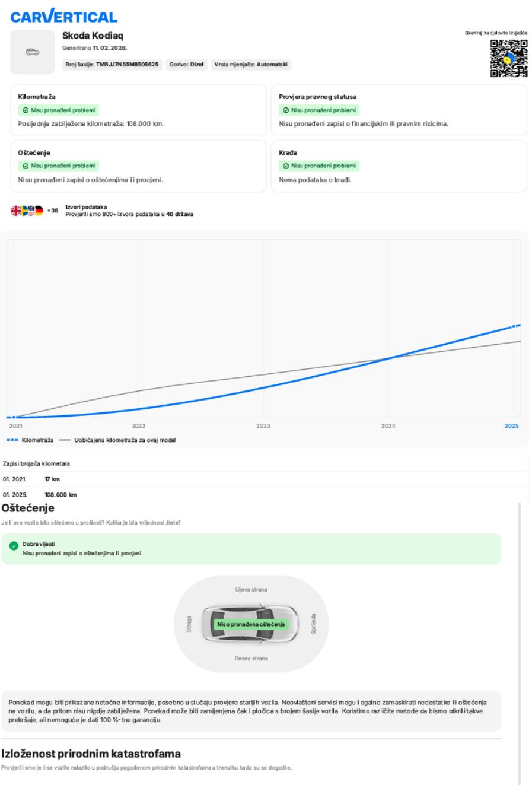Click the car placeholder image icon

click(33, 53)
